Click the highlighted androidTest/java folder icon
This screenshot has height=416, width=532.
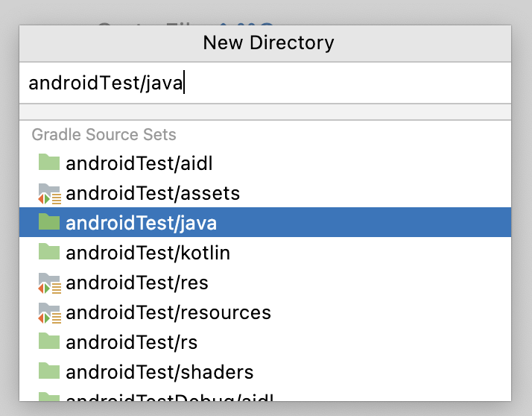tap(49, 222)
